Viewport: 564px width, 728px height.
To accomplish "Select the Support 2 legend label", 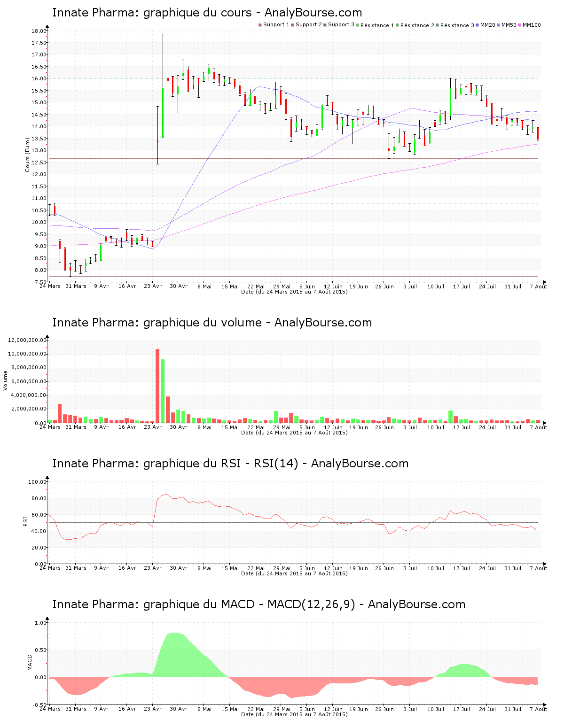I will (309, 25).
